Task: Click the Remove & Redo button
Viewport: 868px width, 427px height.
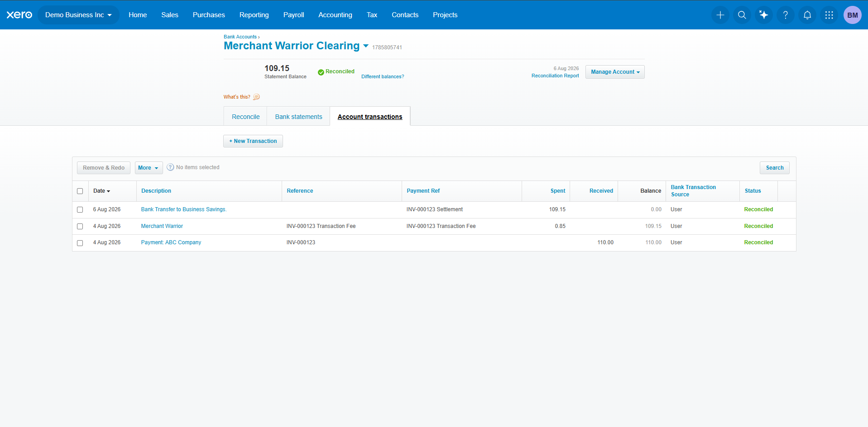Action: [104, 168]
